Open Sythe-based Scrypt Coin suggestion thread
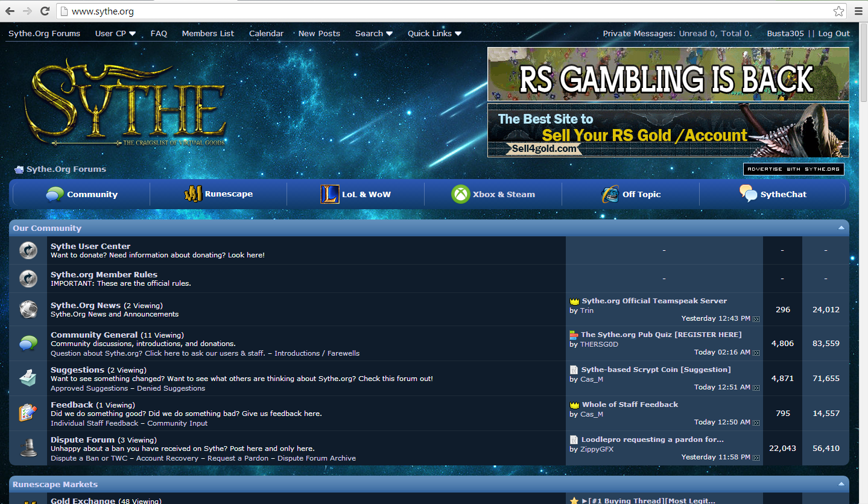 (656, 370)
